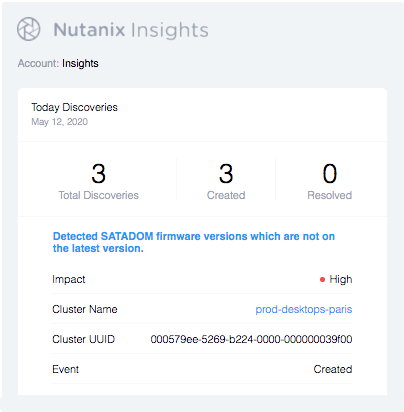Click the Total Discoveries label

99,195
